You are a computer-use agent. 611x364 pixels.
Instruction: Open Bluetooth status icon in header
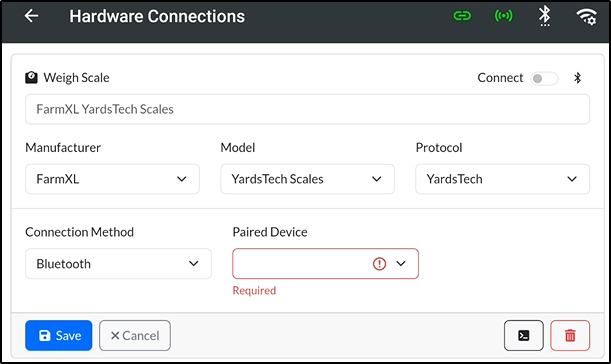545,16
